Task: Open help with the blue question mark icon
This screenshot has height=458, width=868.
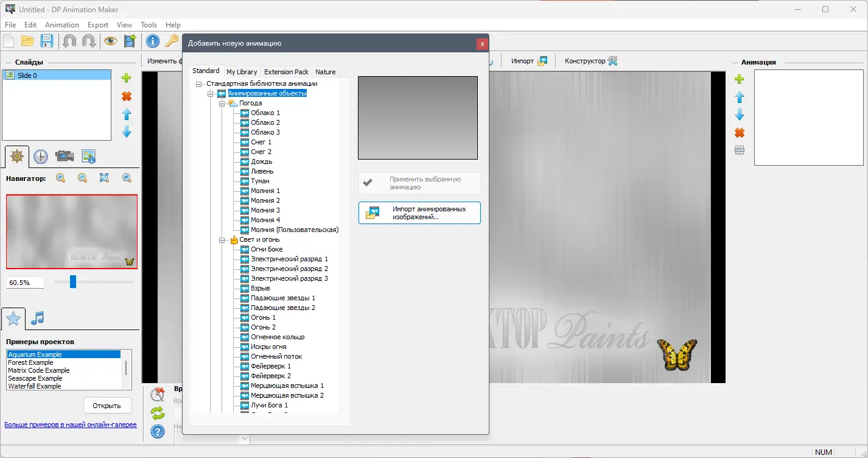Action: pyautogui.click(x=158, y=432)
